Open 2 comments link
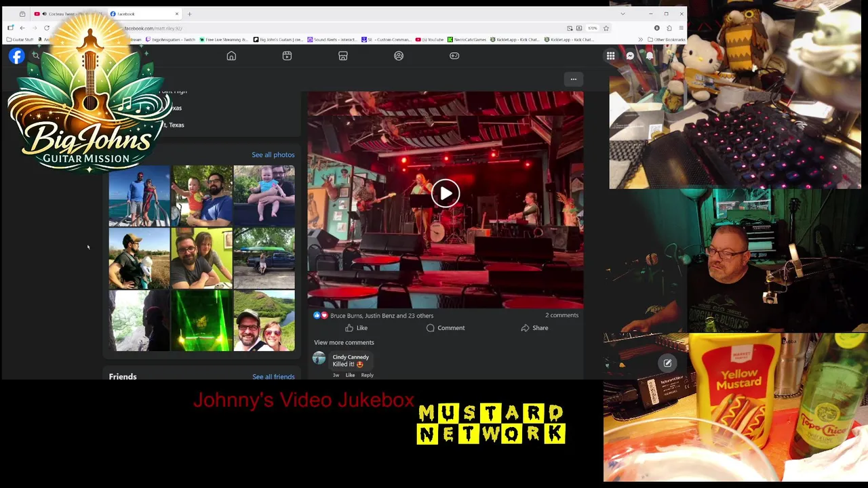The image size is (868, 488). (x=561, y=315)
